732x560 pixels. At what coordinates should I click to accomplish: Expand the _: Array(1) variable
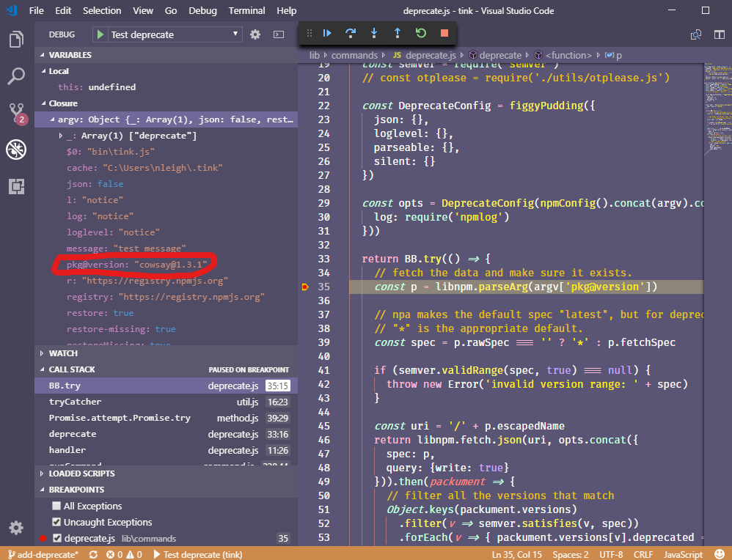point(166,136)
